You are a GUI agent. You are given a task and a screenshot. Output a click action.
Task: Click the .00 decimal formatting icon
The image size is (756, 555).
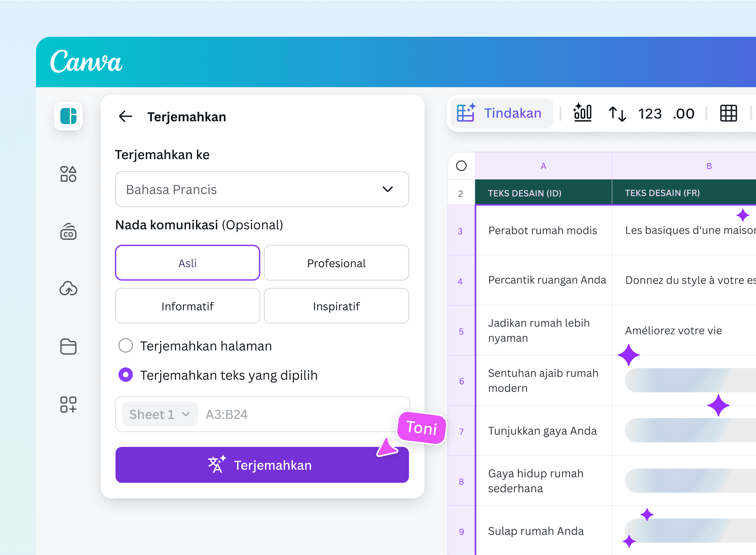click(683, 113)
